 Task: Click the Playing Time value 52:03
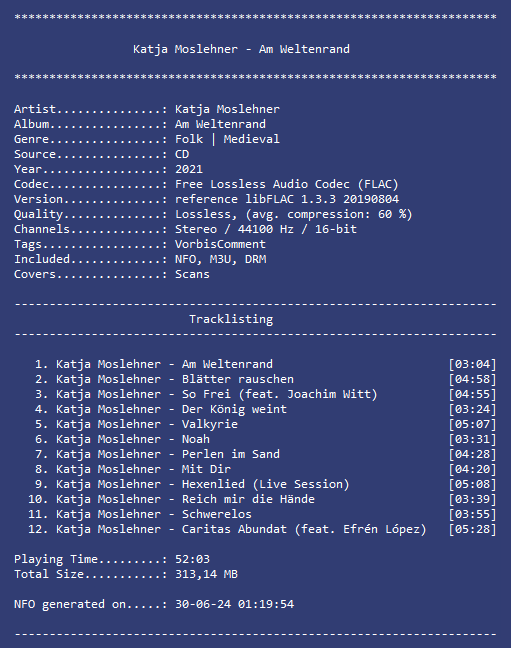pyautogui.click(x=192, y=559)
